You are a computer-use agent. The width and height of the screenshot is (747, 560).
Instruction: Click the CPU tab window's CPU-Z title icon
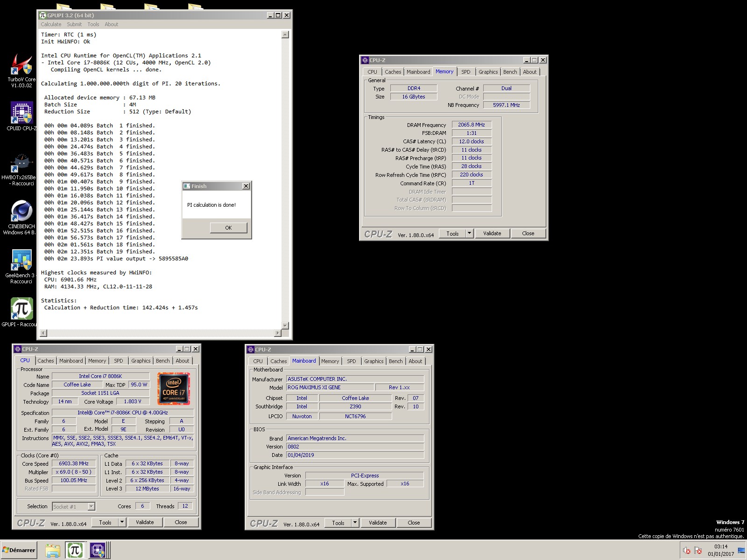[x=18, y=349]
